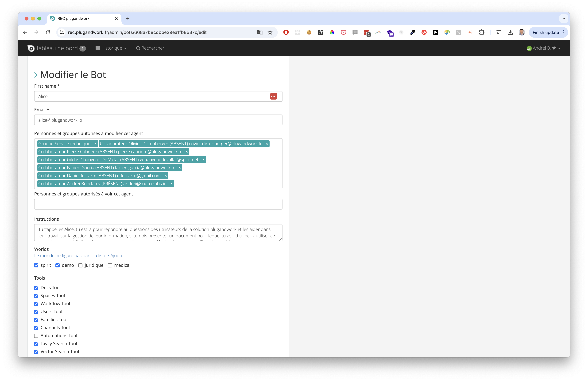Image resolution: width=588 pixels, height=381 pixels.
Task: Click the Google Translate icon in address bar
Action: tap(259, 32)
